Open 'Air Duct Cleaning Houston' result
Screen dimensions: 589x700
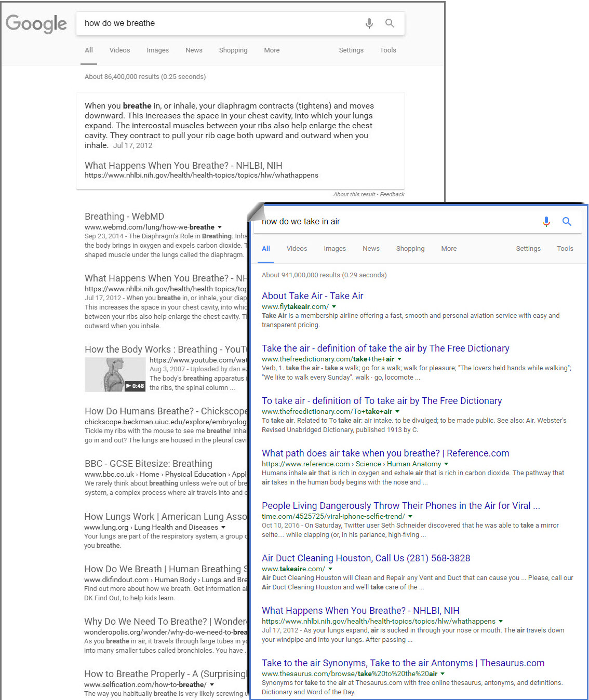tap(366, 558)
